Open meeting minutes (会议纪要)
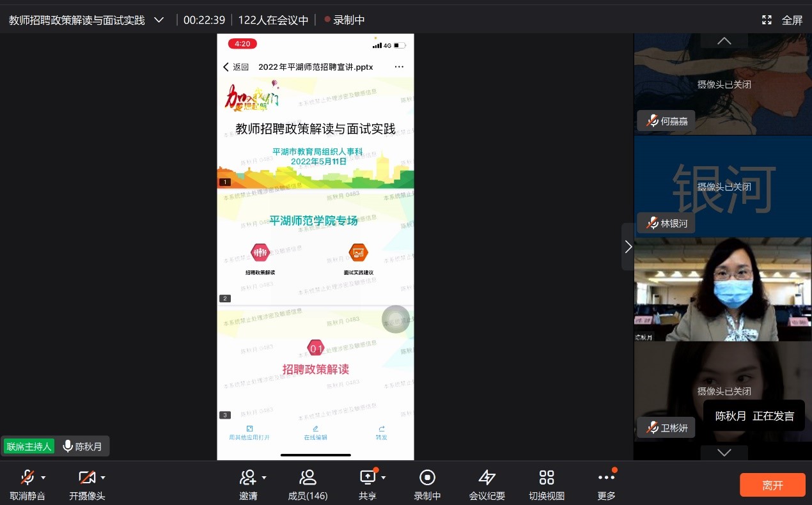812x505 pixels. 487,478
